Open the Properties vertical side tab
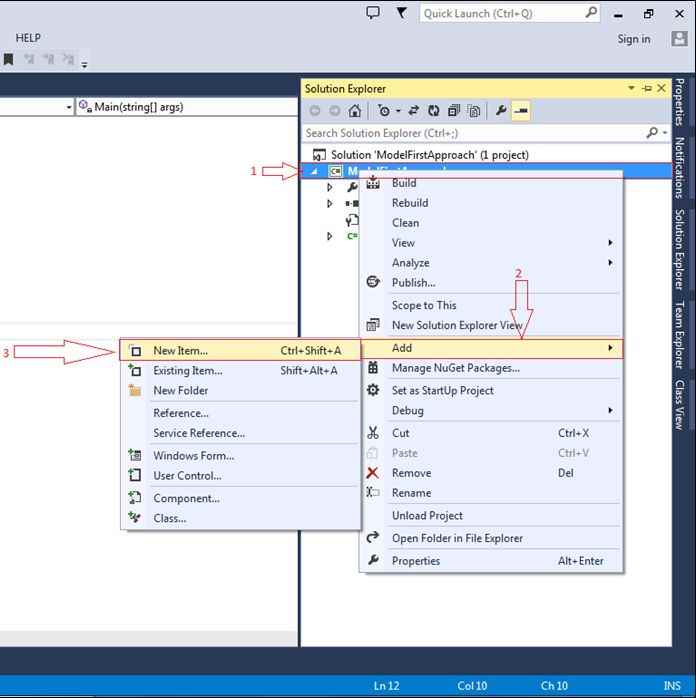This screenshot has width=696, height=698. click(x=680, y=102)
